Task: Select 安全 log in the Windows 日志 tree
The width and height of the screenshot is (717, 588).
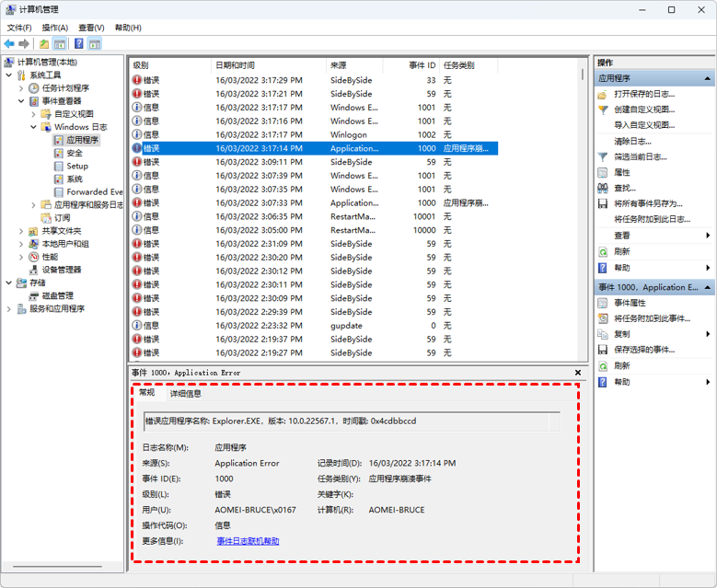Action: (x=75, y=153)
